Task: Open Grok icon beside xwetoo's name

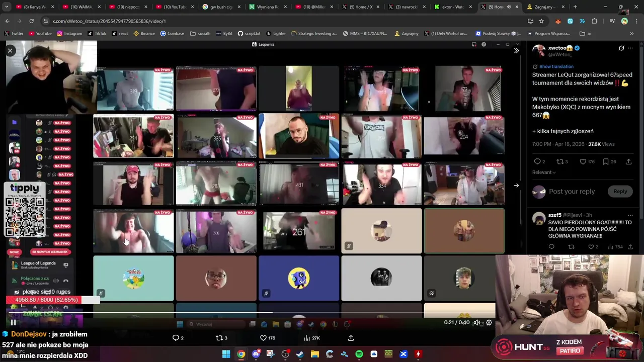Action: click(621, 48)
